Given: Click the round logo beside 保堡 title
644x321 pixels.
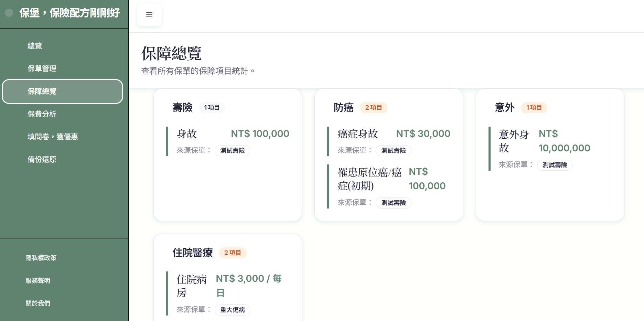Looking at the screenshot, I should pyautogui.click(x=9, y=13).
